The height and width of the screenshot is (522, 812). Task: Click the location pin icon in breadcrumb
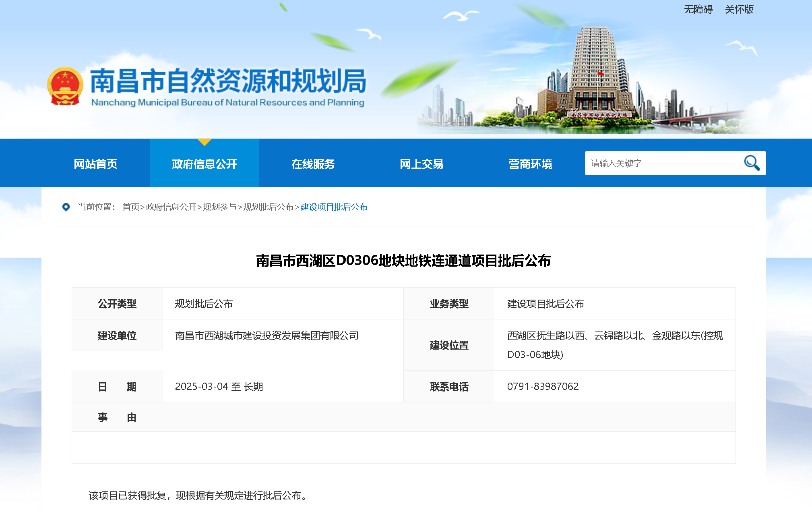click(x=66, y=207)
